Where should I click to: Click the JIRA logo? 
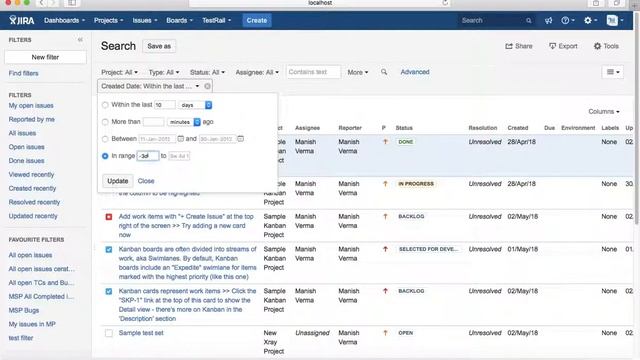pyautogui.click(x=22, y=20)
